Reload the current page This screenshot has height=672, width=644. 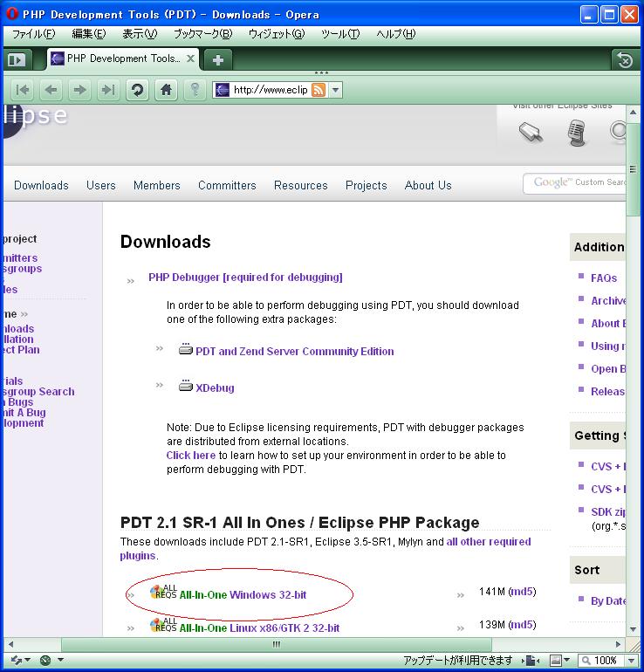coord(137,90)
